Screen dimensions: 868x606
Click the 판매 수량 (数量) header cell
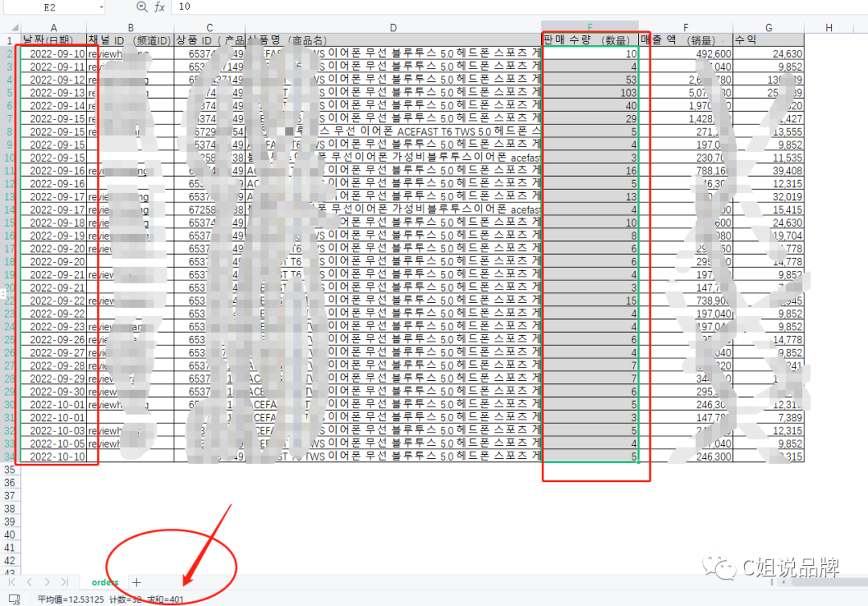(590, 40)
